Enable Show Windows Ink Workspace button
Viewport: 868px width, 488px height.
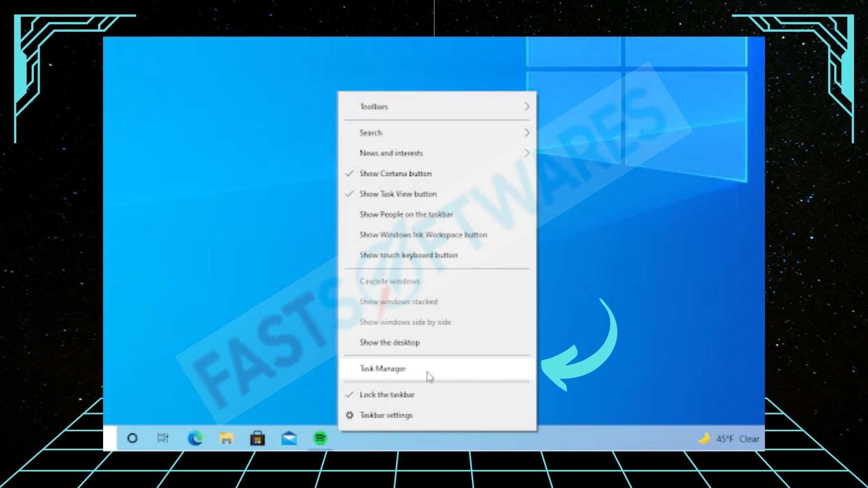438,235
